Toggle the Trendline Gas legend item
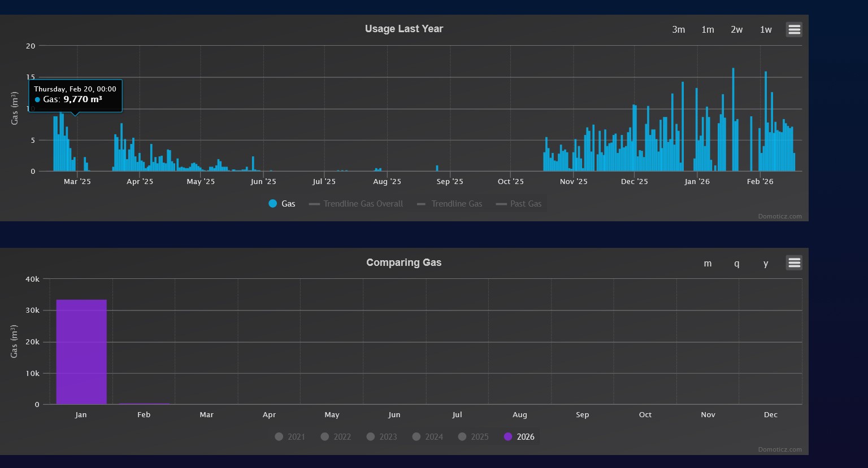868x468 pixels. tap(450, 204)
